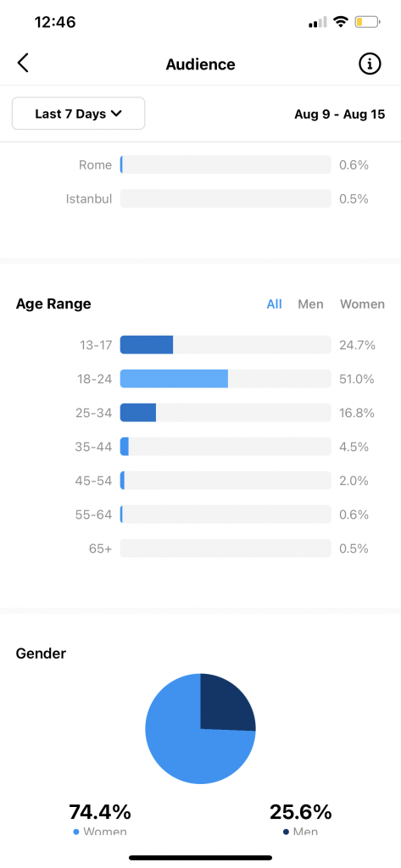Viewport: 401px width, 868px height.
Task: Open the info circle icon
Action: (370, 64)
